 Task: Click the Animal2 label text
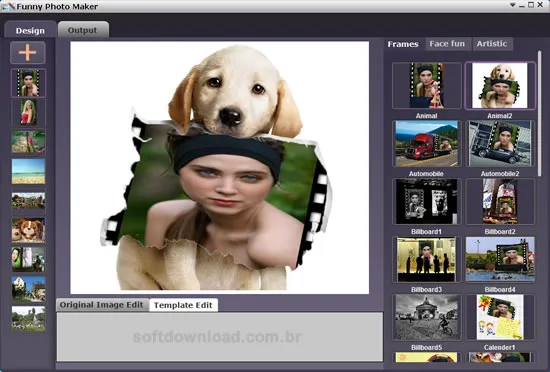(500, 116)
